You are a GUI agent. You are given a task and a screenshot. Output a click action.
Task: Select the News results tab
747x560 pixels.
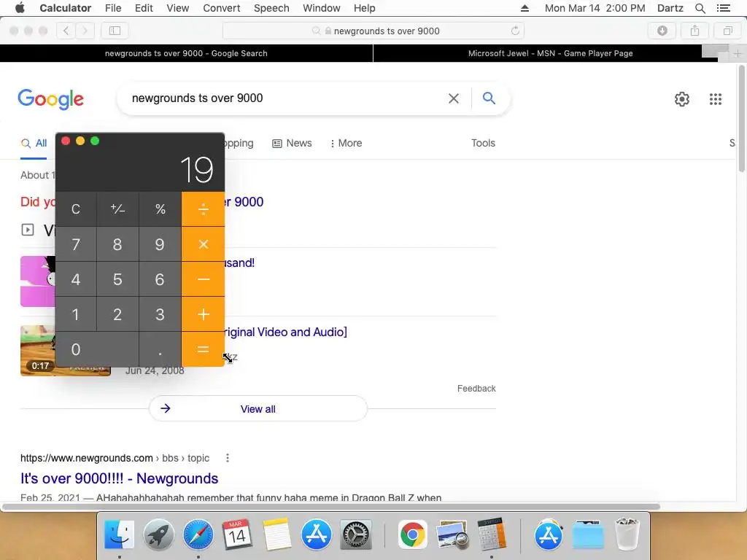[x=292, y=144]
